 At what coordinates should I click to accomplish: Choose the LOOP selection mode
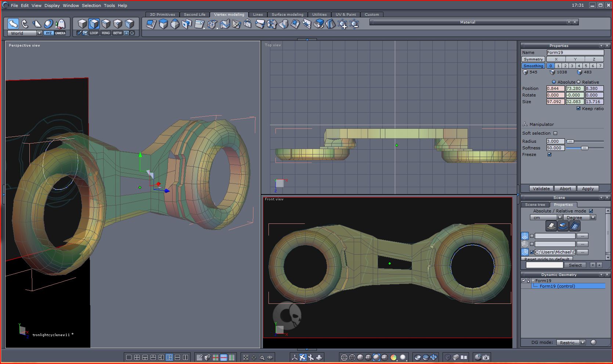(x=94, y=33)
